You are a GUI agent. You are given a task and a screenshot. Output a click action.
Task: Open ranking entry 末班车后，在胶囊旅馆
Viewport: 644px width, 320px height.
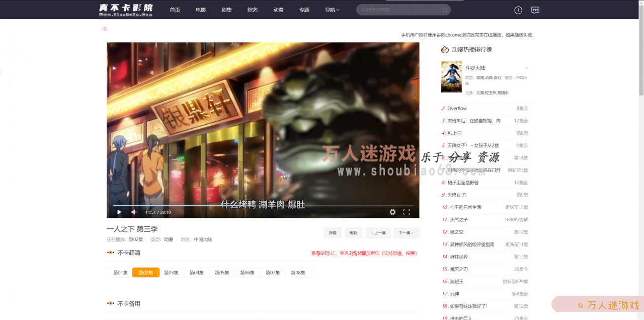point(474,121)
